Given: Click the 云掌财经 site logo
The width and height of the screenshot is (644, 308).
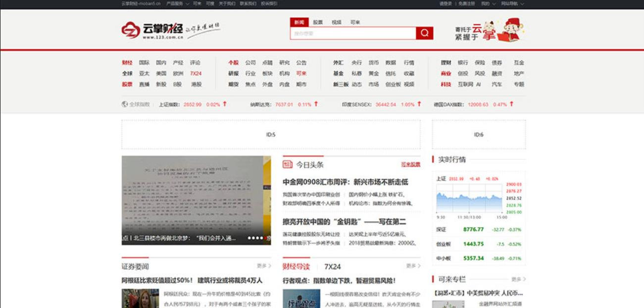Looking at the screenshot, I should [152, 30].
